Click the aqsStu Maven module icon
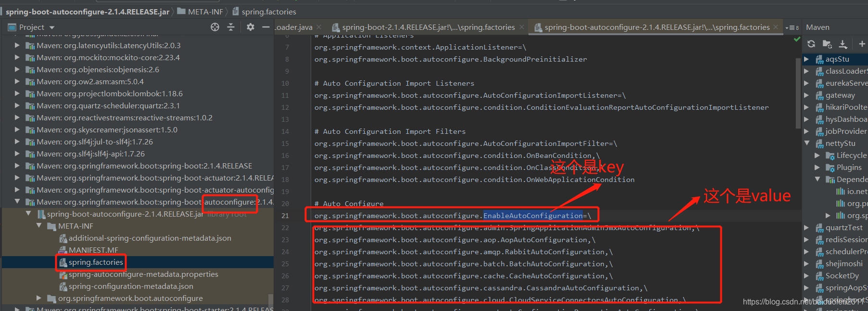868x311 pixels. [820, 59]
